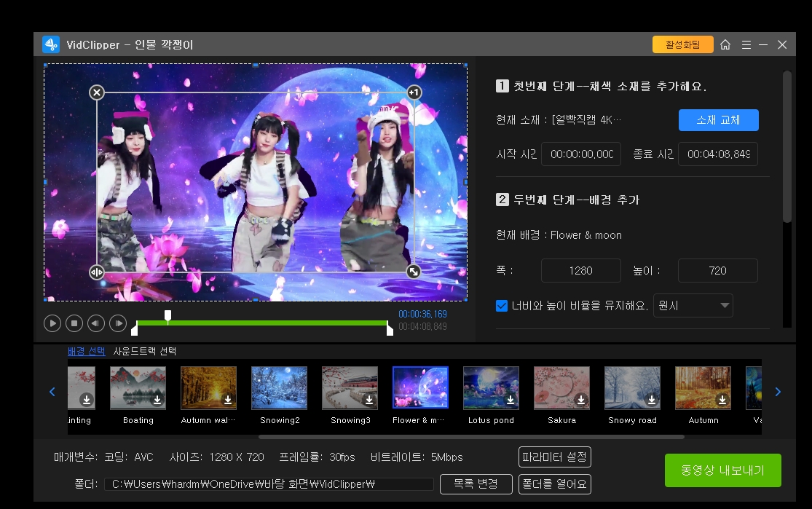Download the Lotus pond background
The image size is (812, 509).
pyautogui.click(x=510, y=400)
